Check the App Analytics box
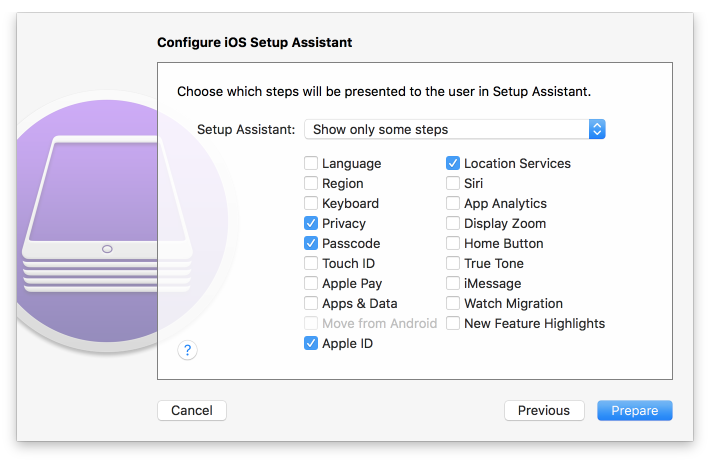 453,203
